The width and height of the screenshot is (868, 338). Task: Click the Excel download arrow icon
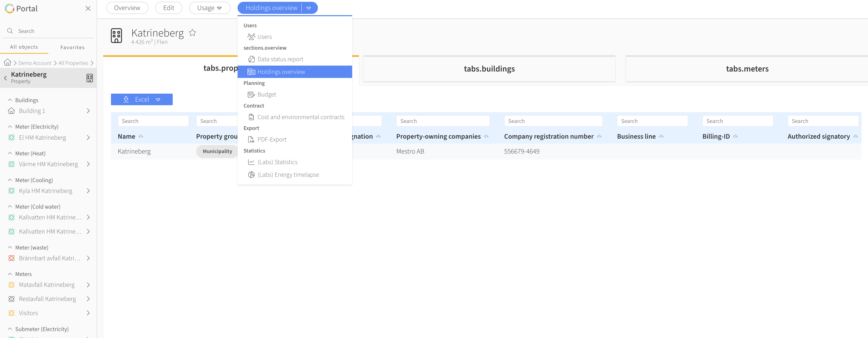coord(126,99)
